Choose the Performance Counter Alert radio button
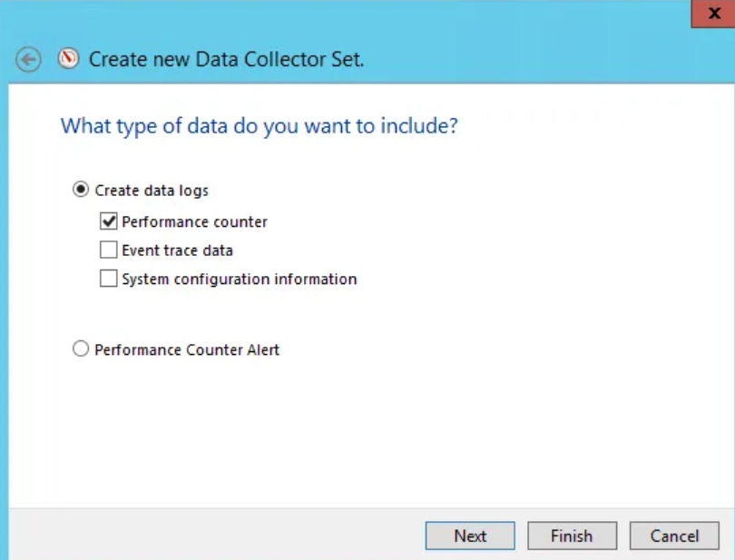This screenshot has width=735, height=560. [81, 349]
